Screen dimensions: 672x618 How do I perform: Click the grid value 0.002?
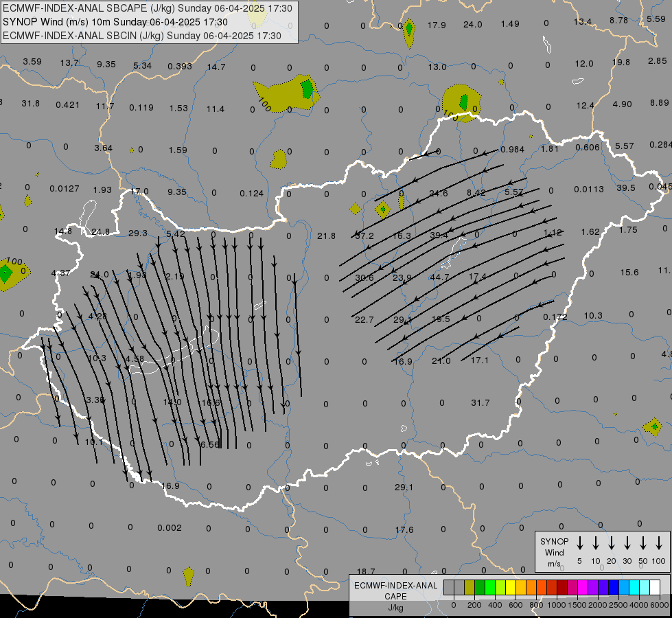[170, 527]
